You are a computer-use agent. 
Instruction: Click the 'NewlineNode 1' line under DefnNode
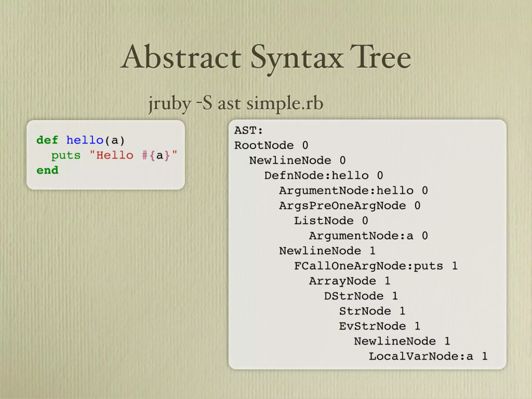[x=327, y=251]
